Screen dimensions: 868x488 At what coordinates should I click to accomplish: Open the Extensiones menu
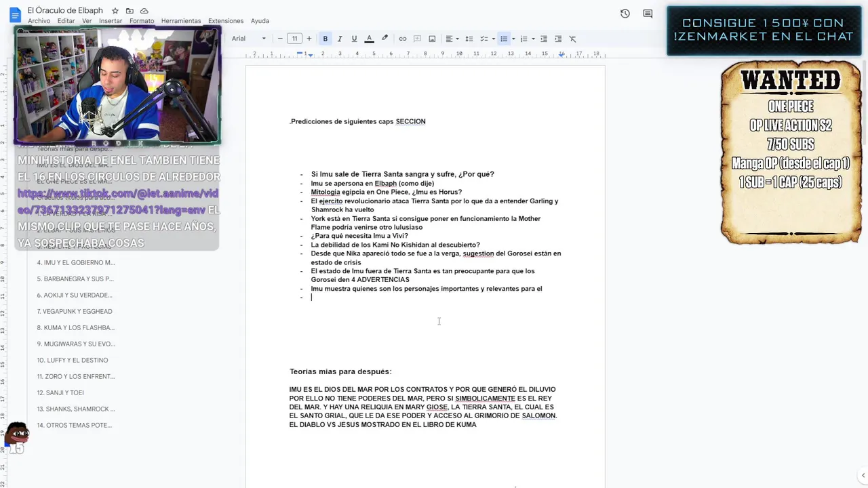tap(226, 21)
